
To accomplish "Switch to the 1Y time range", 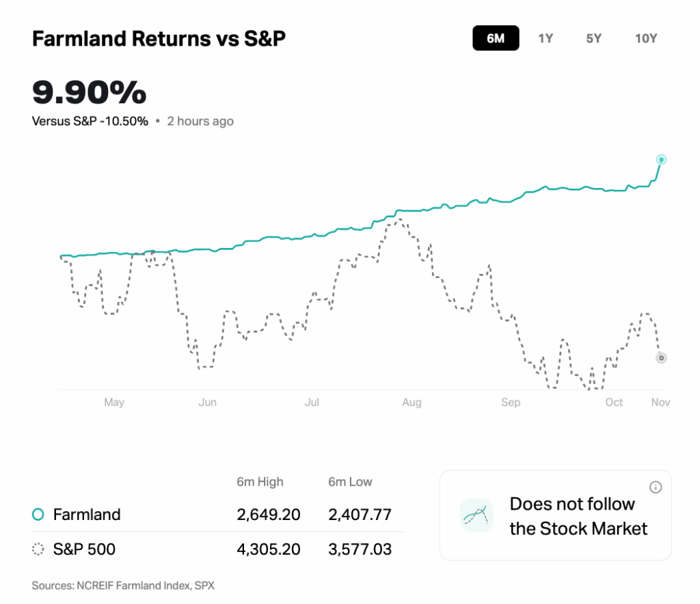I will (x=546, y=38).
